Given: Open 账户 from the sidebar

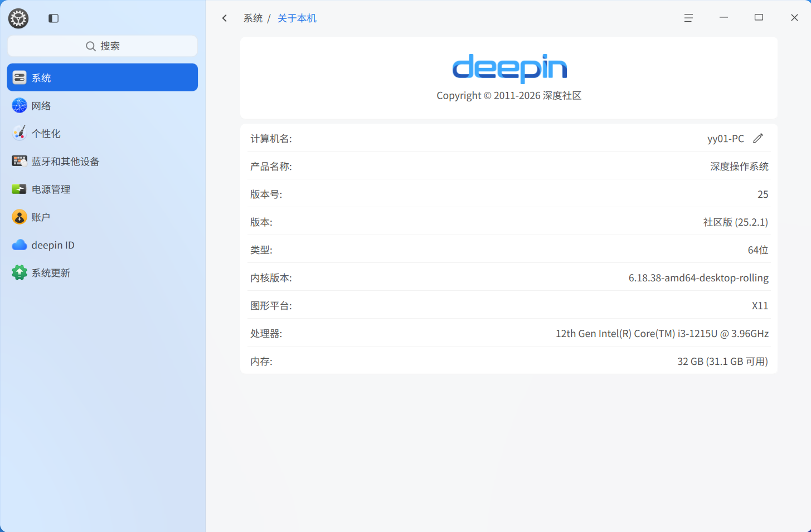Looking at the screenshot, I should (103, 217).
